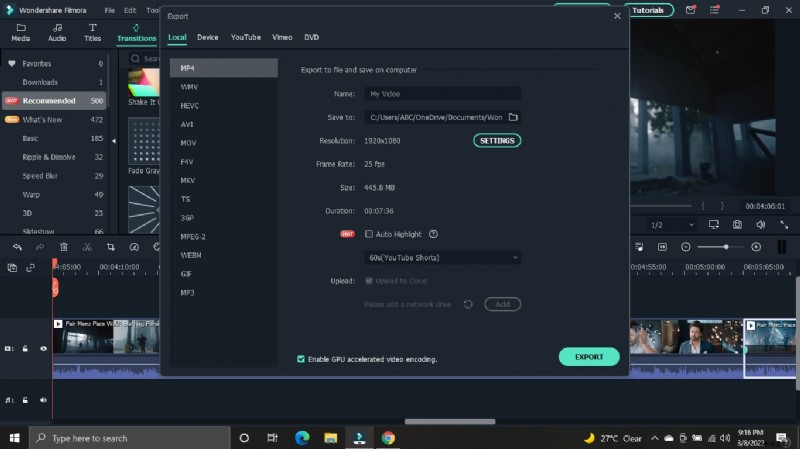The width and height of the screenshot is (800, 449).
Task: Click the EXPORT button
Action: (x=589, y=357)
